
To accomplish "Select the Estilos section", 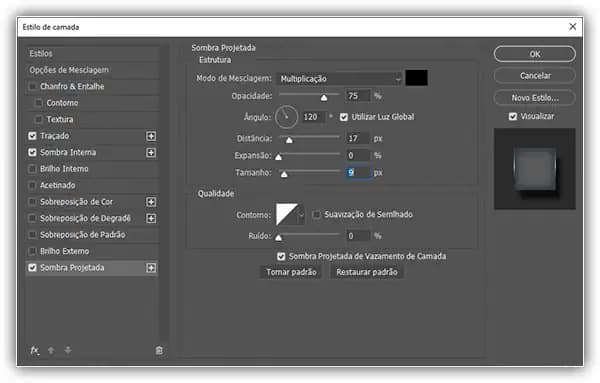I will tap(93, 54).
